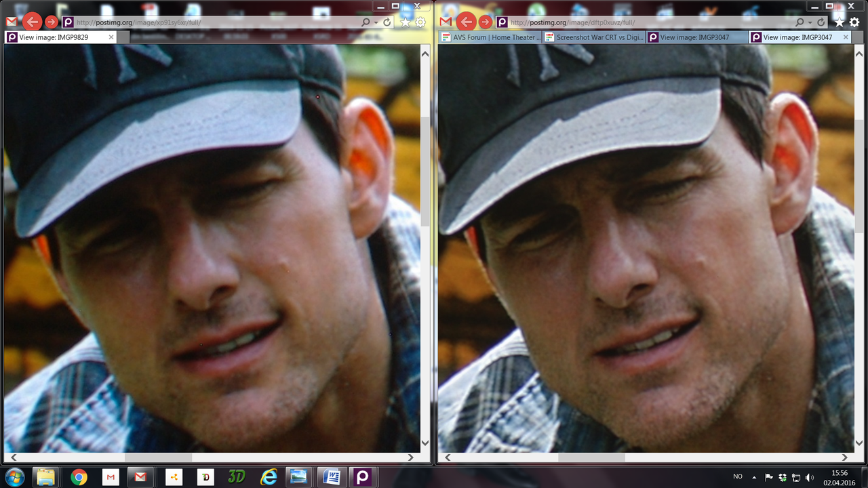Click the NO language indicator in tray
Screen dimensions: 868x488
click(x=738, y=477)
